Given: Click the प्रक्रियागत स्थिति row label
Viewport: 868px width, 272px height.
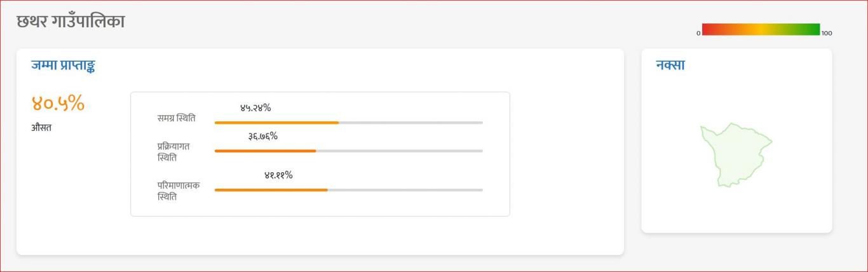Looking at the screenshot, I should pos(173,152).
